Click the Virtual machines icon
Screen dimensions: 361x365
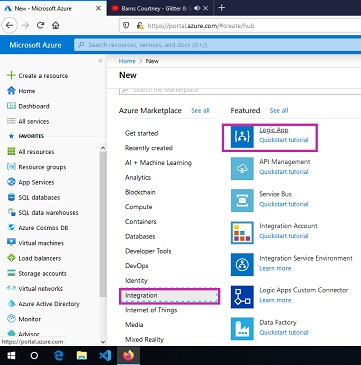[x=11, y=243]
